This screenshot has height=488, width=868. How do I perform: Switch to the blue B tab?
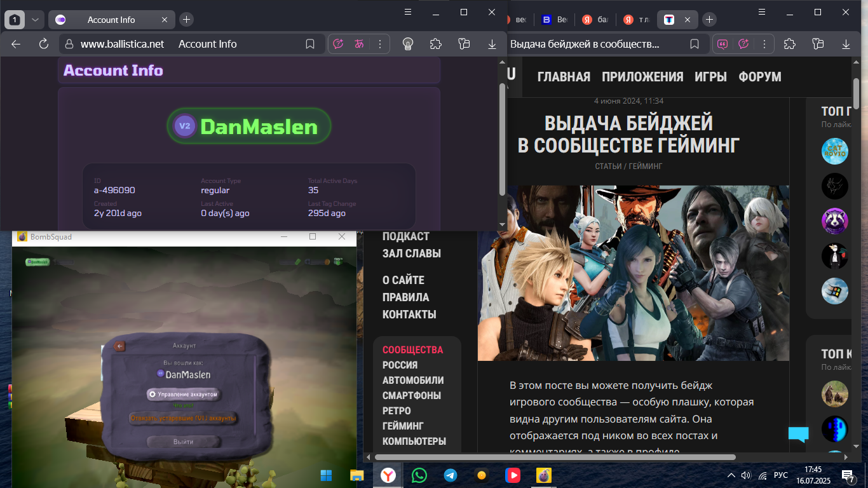(553, 20)
